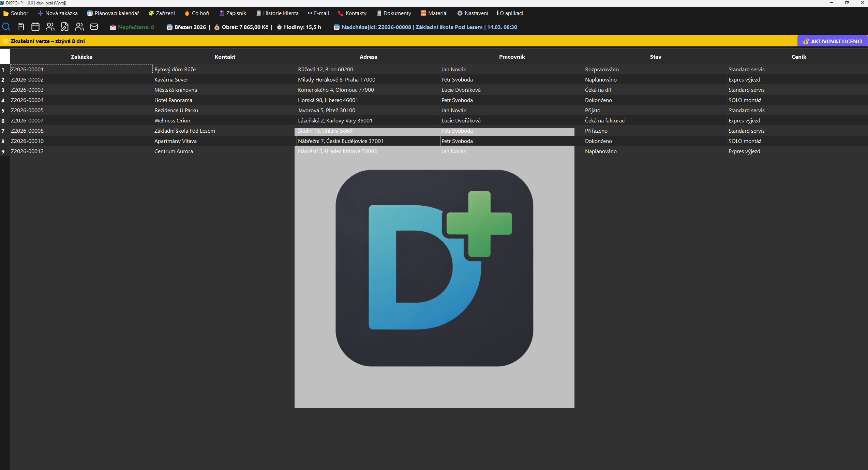
Task: Open the O aplikaci menu item
Action: pyautogui.click(x=510, y=13)
